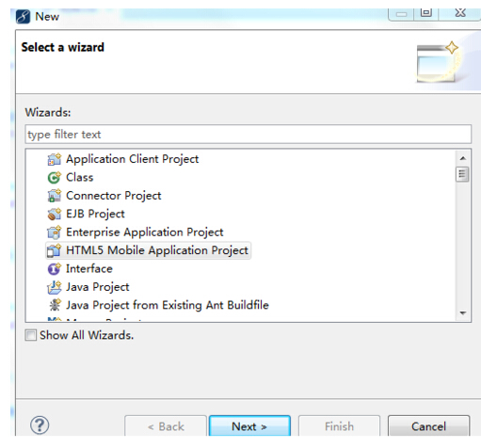Click the EJB Project bean icon
The image size is (481, 448).
point(55,214)
